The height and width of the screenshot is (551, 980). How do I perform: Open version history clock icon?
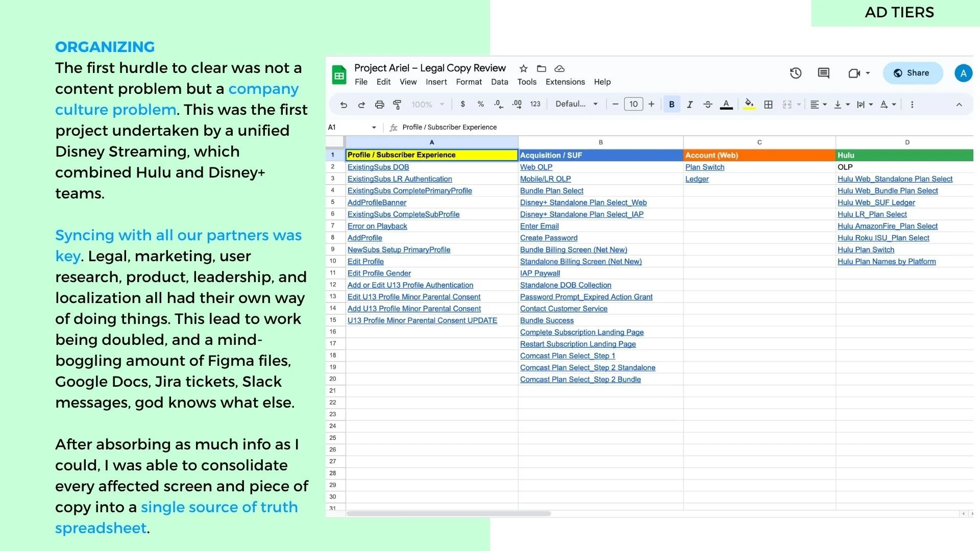[795, 73]
